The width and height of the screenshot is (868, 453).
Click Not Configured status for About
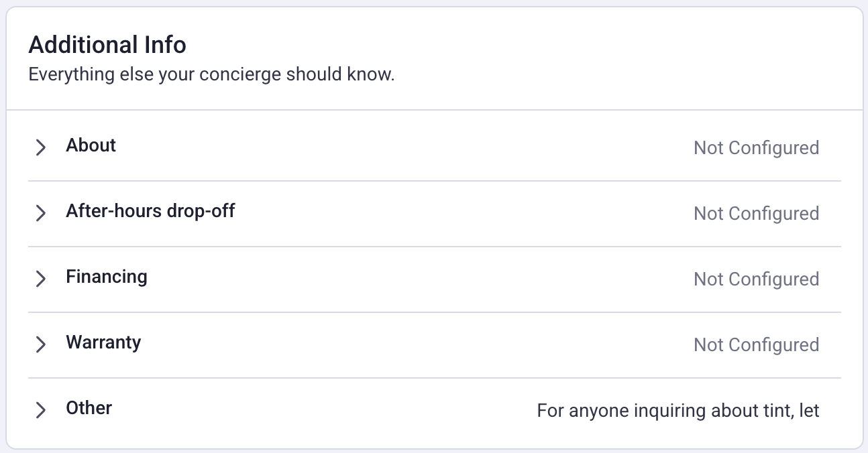click(x=756, y=147)
